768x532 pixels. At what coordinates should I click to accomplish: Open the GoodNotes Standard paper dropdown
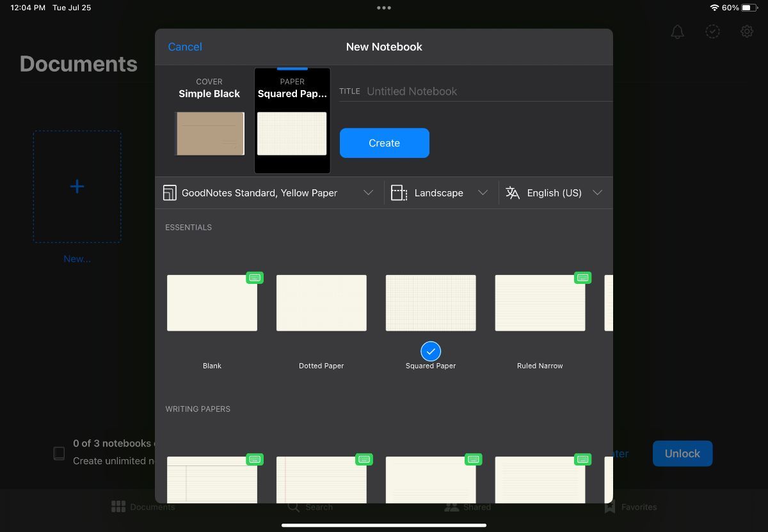369,192
